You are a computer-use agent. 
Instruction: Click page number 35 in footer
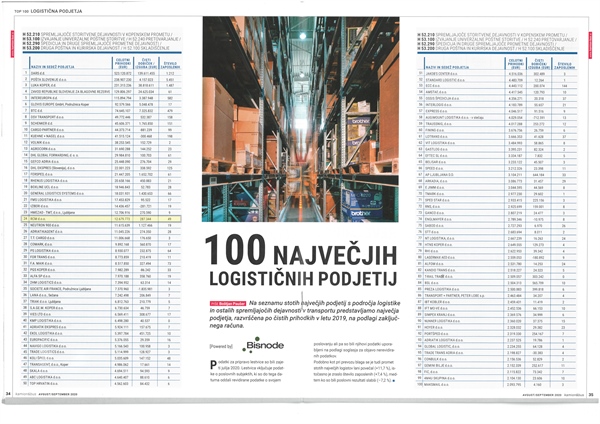591,395
